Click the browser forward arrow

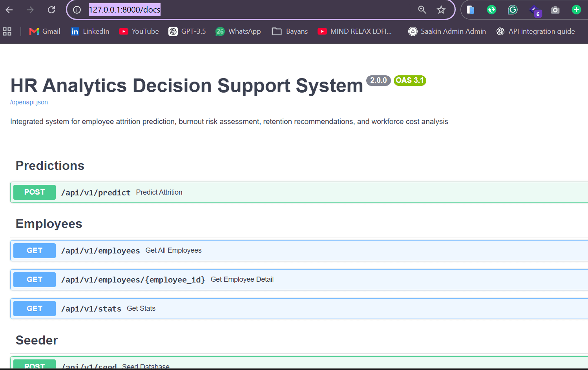pyautogui.click(x=30, y=10)
